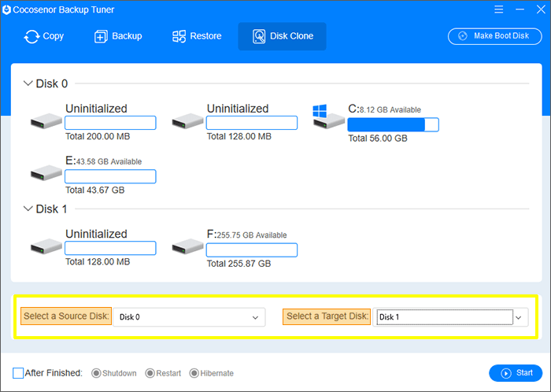Click the Make Boot Disk button

[x=495, y=36]
